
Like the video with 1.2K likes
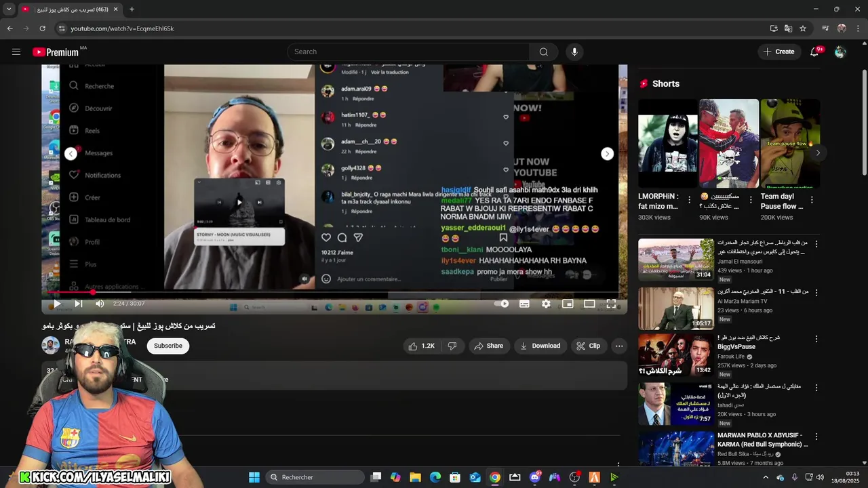pyautogui.click(x=420, y=346)
